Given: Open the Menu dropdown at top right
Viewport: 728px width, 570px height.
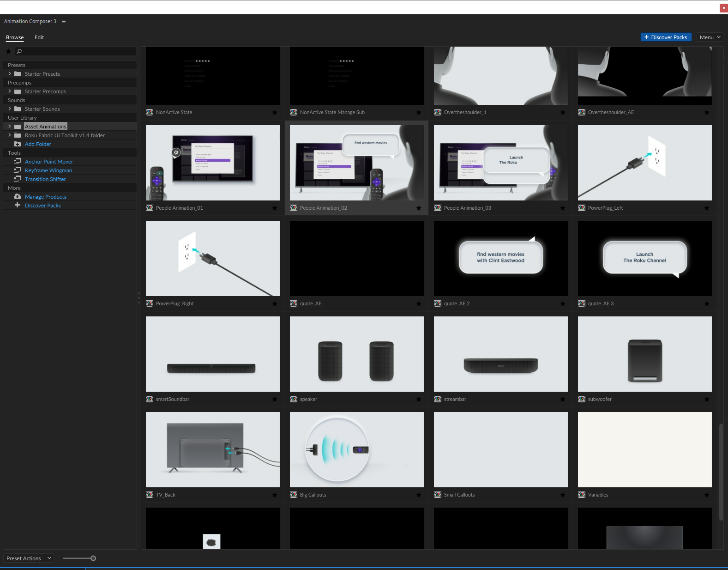Looking at the screenshot, I should coord(710,37).
